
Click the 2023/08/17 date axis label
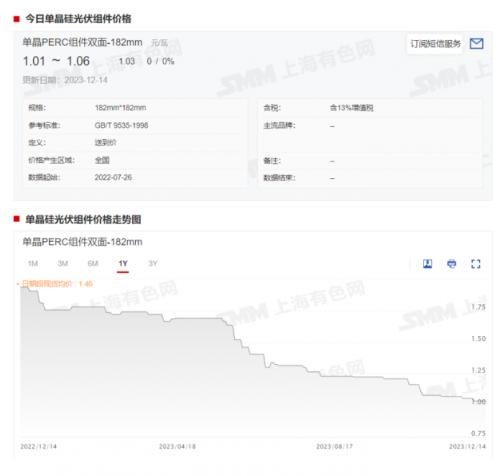[334, 446]
